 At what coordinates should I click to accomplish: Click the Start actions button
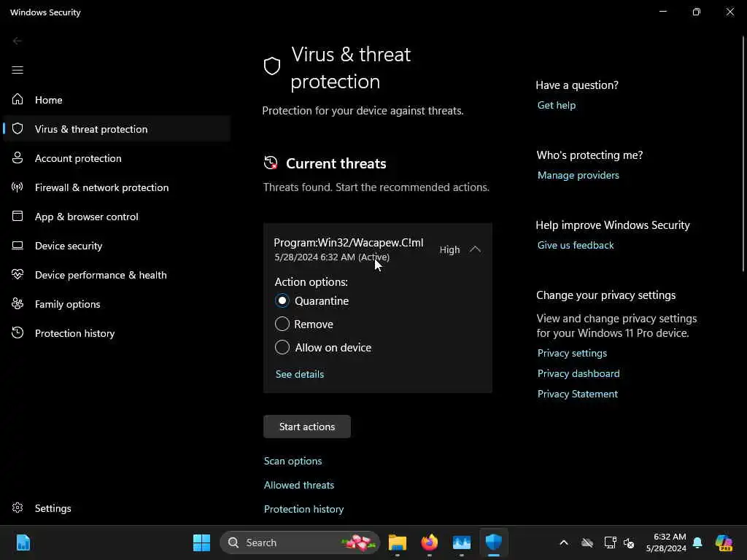(307, 426)
